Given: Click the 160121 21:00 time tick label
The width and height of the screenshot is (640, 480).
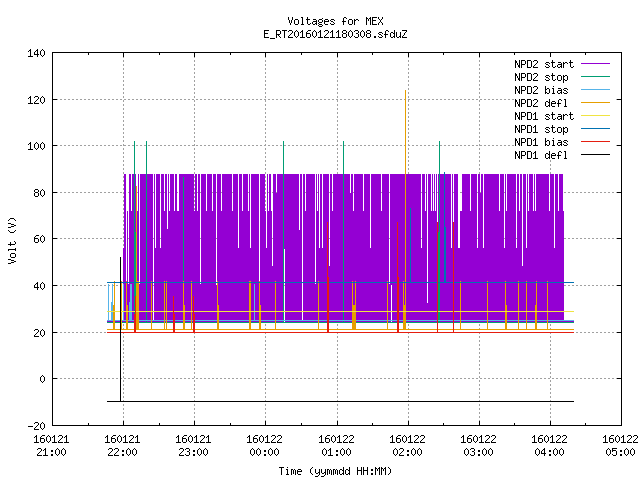Looking at the screenshot, I should pos(51,446).
